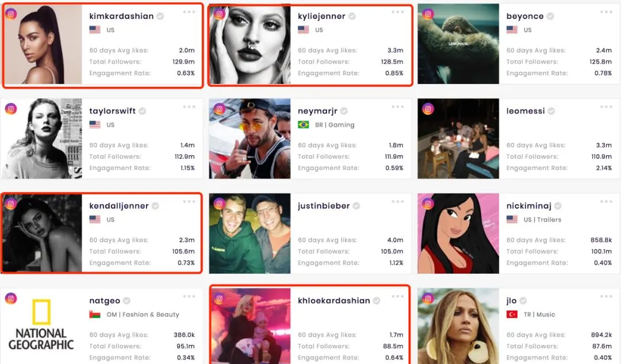Open three-dot menu on beyonce card
621x364 pixels.
click(x=606, y=12)
